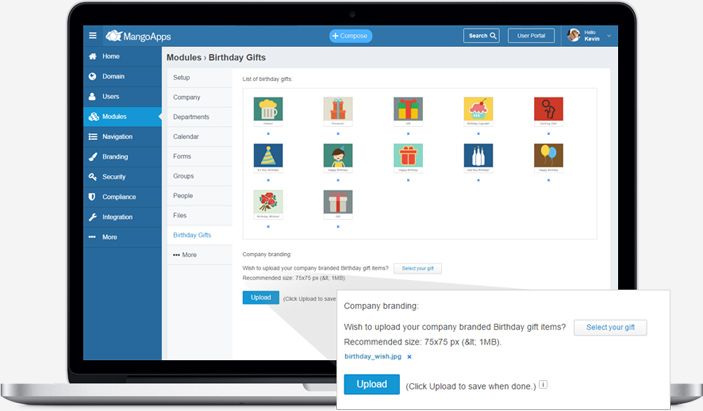Open the birthday_wish.jpg file link

[373, 357]
